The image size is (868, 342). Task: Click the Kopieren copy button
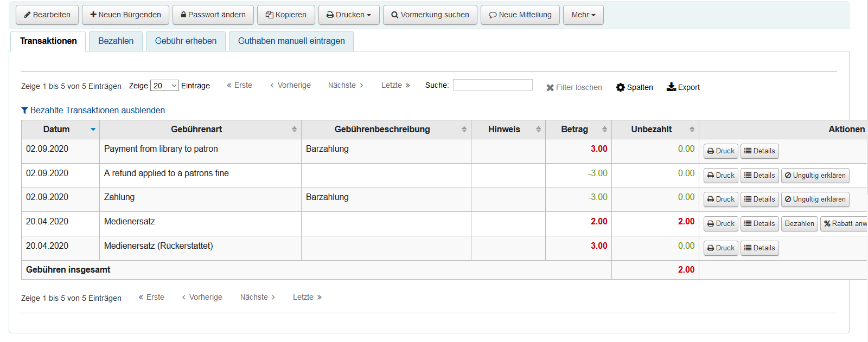(286, 15)
